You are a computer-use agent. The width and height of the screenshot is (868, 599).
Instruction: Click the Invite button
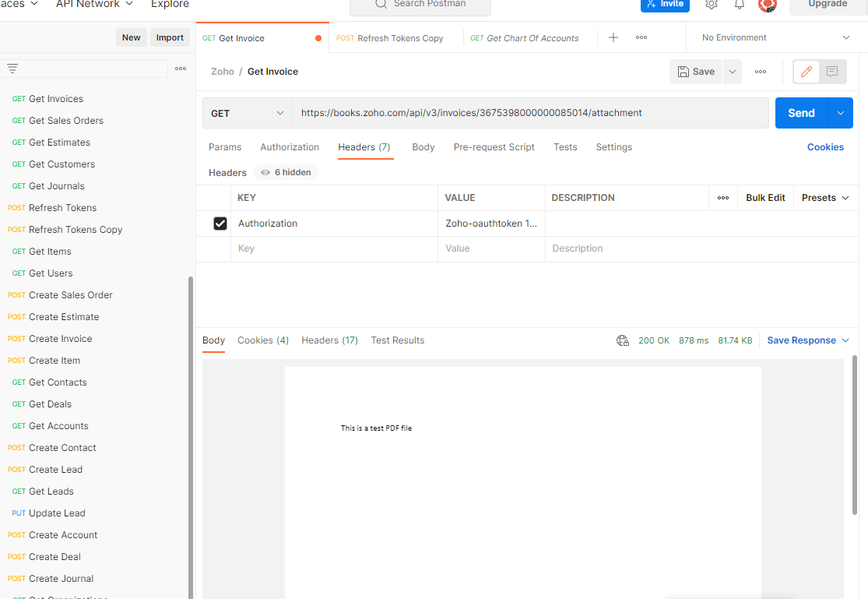pos(665,5)
